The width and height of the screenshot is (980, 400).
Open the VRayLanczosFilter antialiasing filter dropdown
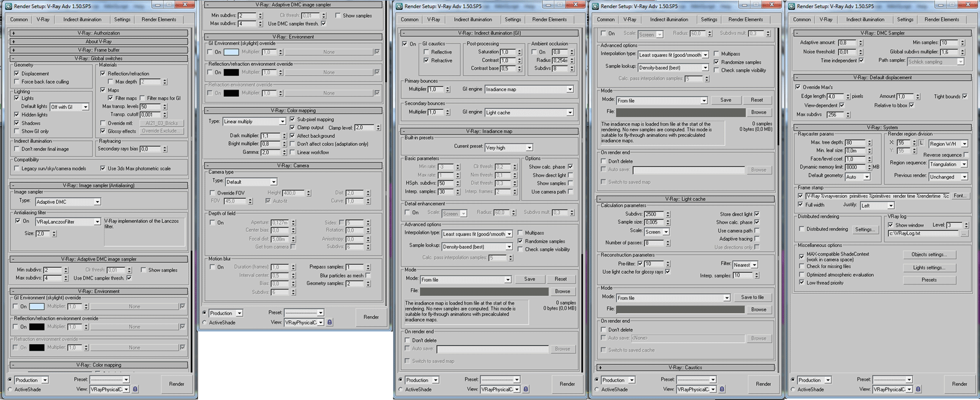(68, 222)
